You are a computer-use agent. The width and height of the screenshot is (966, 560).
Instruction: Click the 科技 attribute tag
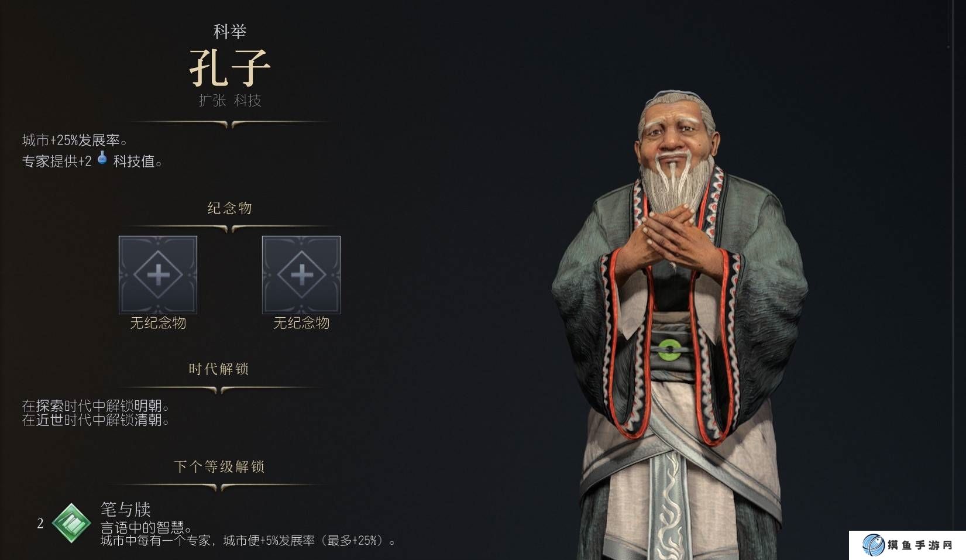[247, 101]
